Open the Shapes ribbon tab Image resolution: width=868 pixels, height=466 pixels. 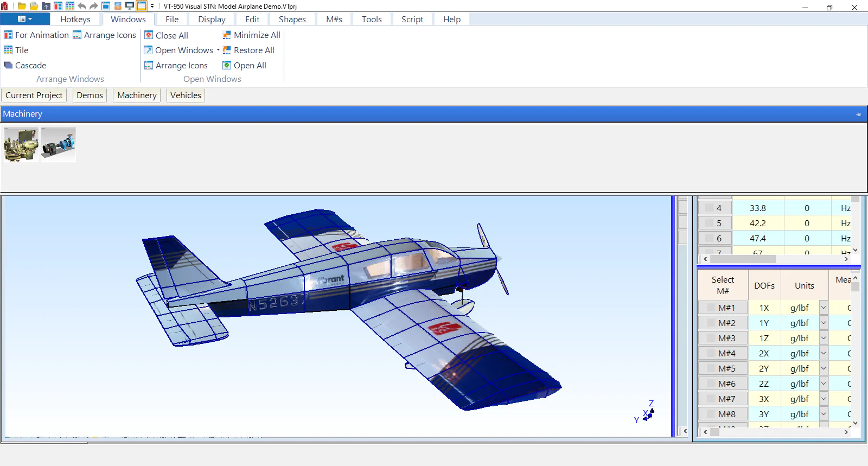click(x=292, y=19)
